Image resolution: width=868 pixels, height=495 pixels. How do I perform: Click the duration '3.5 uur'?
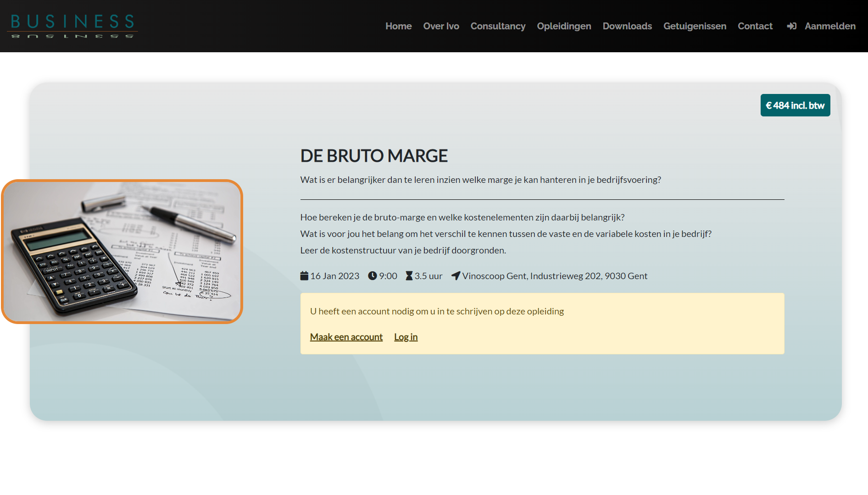pos(428,276)
